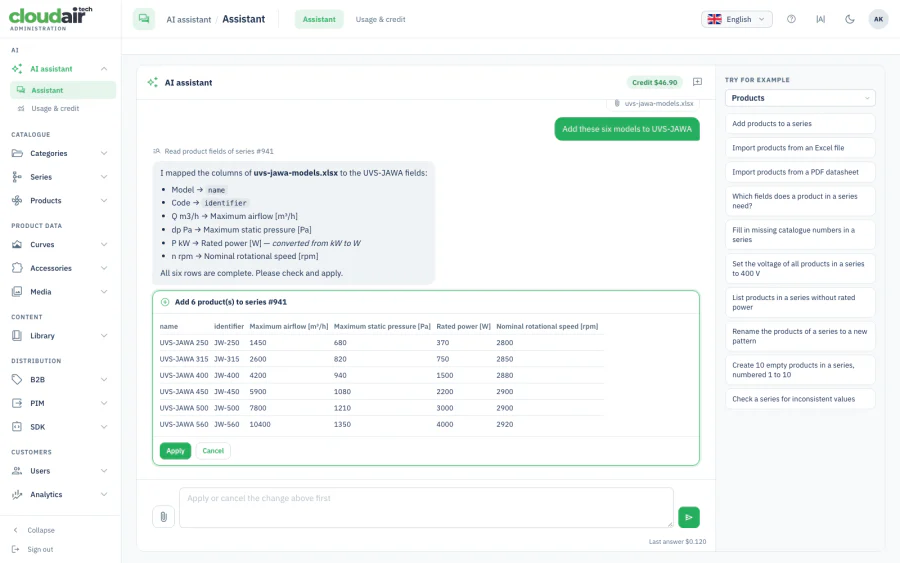This screenshot has height=563, width=900.
Task: Click the paperclip attach file button
Action: (164, 517)
